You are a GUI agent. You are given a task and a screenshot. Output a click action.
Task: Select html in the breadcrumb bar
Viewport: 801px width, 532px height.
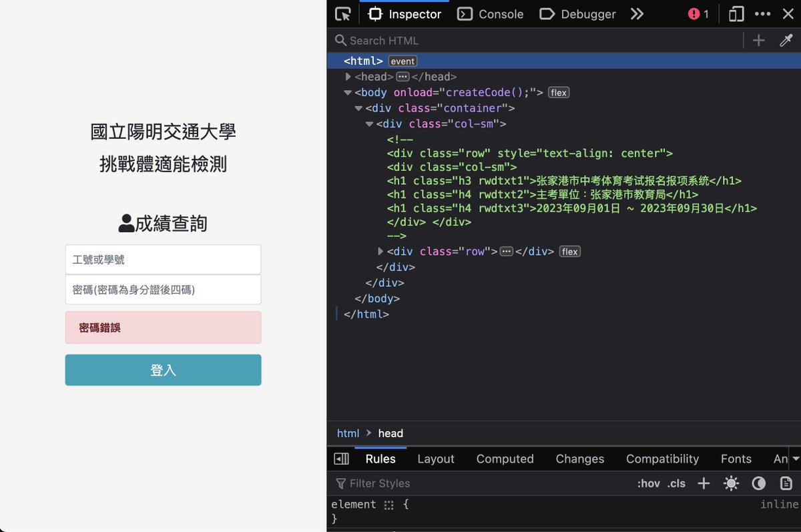click(348, 433)
